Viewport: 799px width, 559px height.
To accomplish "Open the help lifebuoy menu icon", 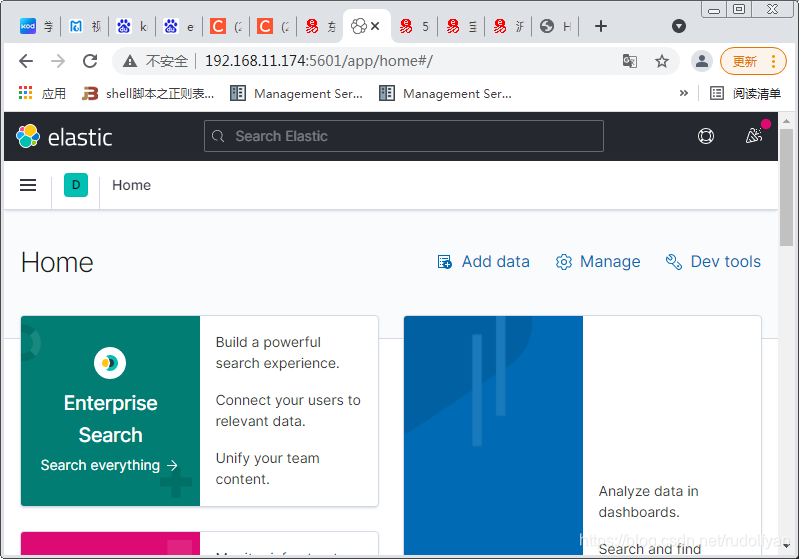I will click(706, 136).
